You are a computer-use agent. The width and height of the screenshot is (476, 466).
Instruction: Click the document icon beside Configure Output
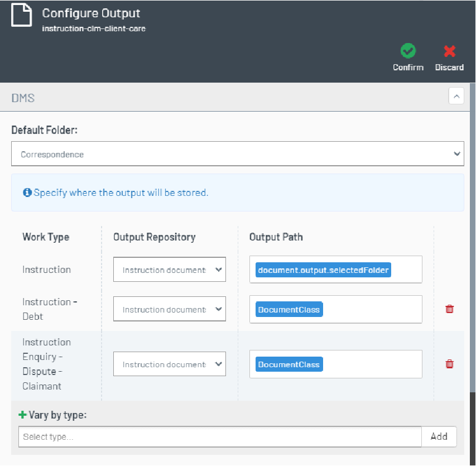coord(22,15)
